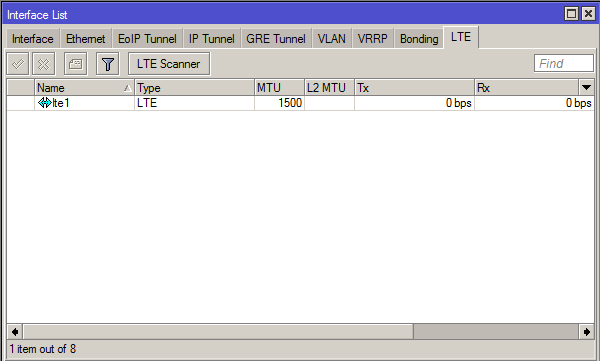Select the VRRP tab
The image size is (600, 361).
tap(372, 39)
